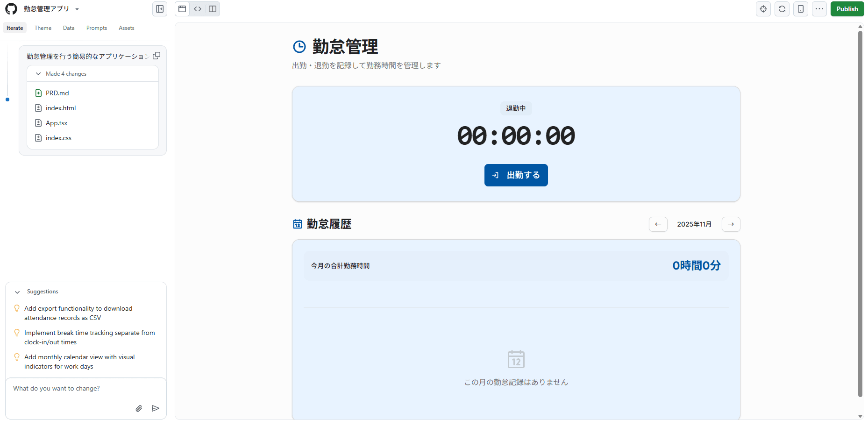Click the GitHub logo icon

[x=11, y=9]
